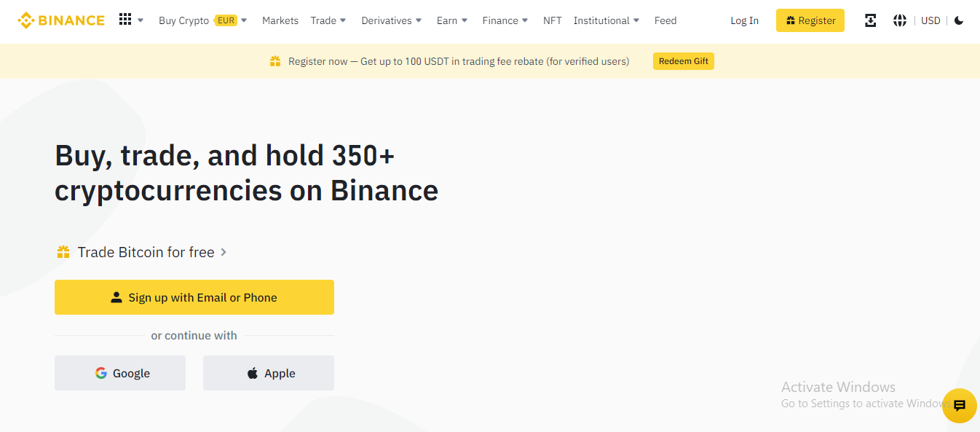Viewport: 980px width, 432px height.
Task: Click the yellow Register button
Action: click(x=810, y=20)
